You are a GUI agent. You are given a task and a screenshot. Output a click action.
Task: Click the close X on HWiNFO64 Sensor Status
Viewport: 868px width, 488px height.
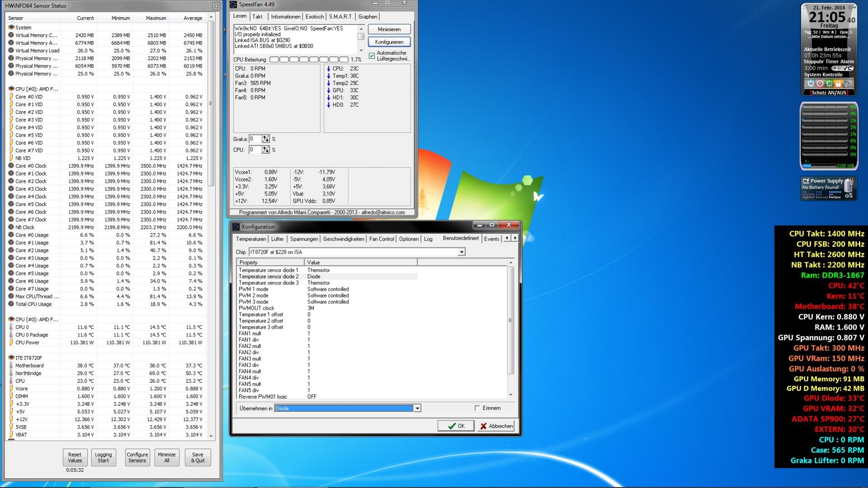[216, 6]
